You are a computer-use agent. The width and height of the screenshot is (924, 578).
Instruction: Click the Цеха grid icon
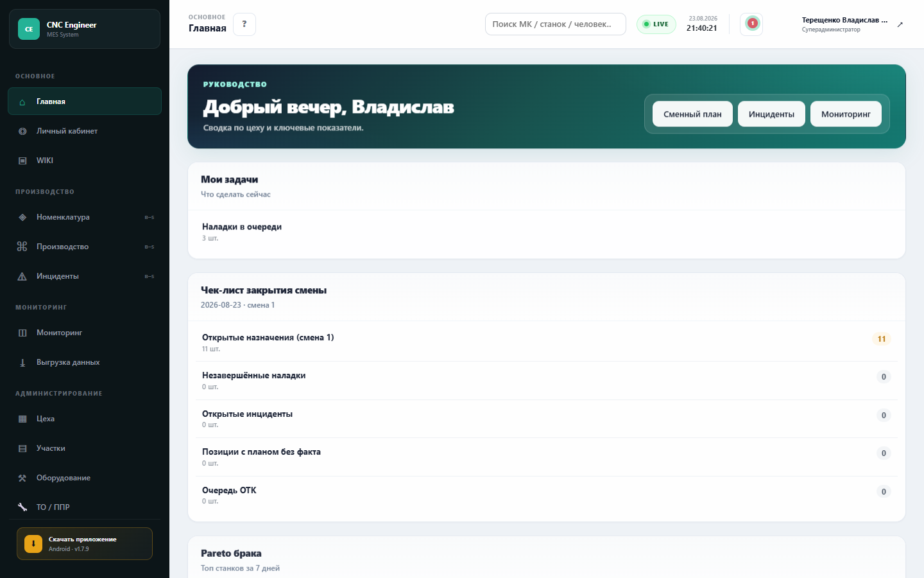[x=22, y=419]
